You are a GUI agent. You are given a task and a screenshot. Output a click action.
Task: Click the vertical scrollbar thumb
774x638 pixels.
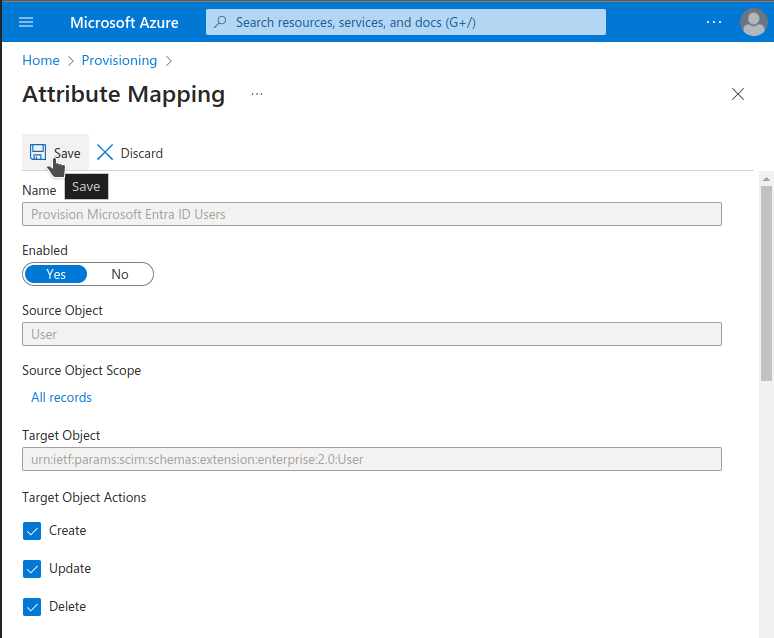click(x=766, y=283)
